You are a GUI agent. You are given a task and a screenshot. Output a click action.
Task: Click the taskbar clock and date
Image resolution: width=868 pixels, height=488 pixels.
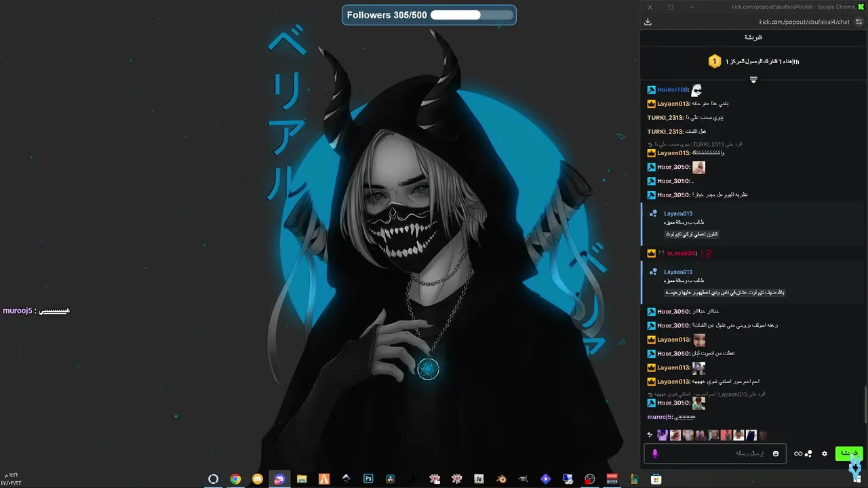click(x=11, y=479)
